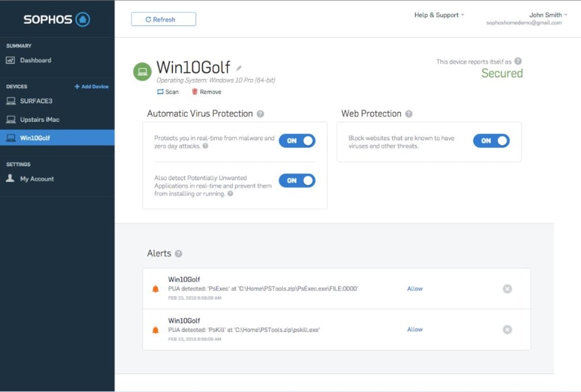Open help icon beside Web Protection

(409, 114)
